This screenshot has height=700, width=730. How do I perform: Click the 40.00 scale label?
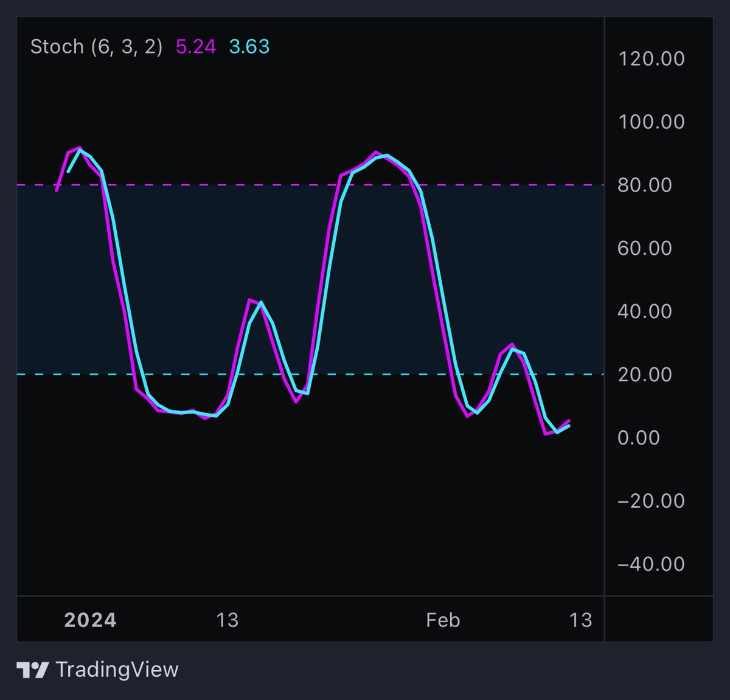pos(645,311)
